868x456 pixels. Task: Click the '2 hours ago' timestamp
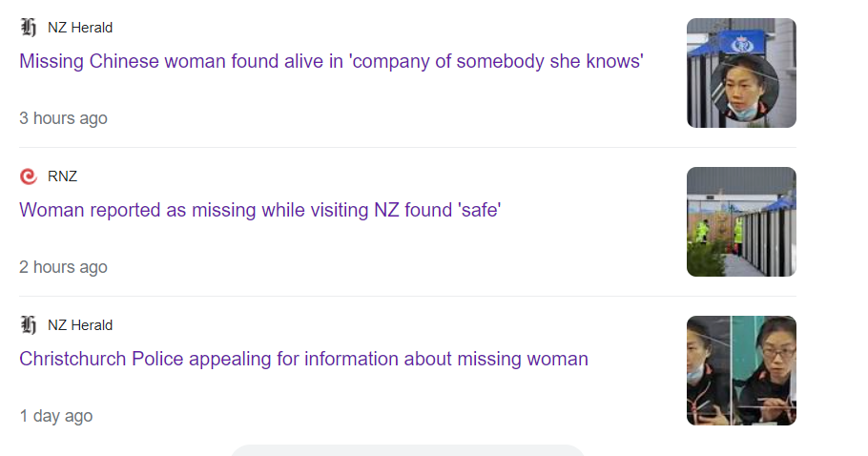point(63,267)
